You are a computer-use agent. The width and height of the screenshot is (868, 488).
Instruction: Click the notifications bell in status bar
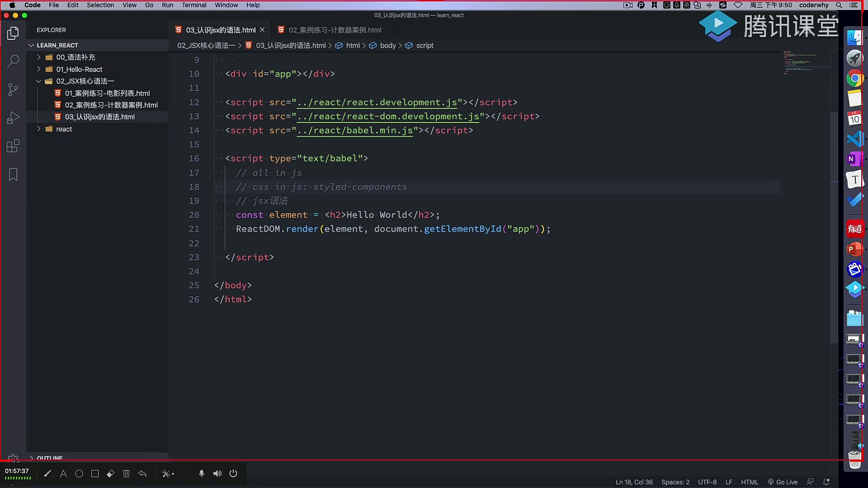click(x=826, y=482)
